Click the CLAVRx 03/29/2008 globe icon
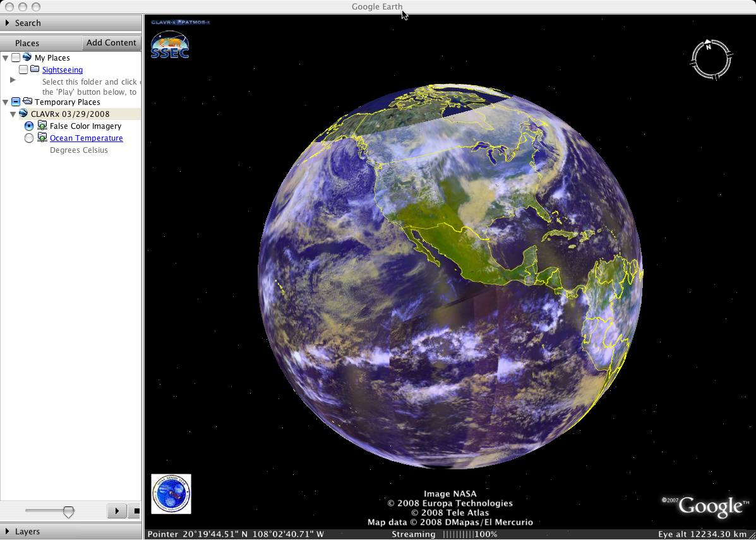The width and height of the screenshot is (756, 540). click(x=23, y=113)
